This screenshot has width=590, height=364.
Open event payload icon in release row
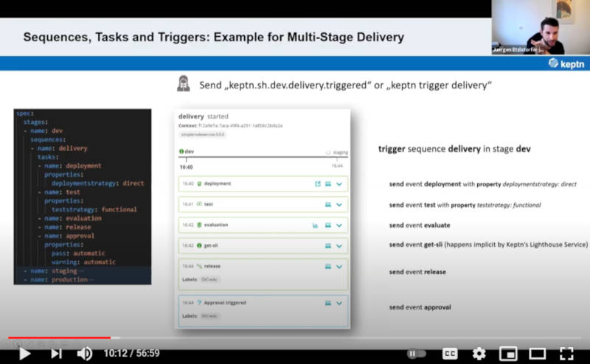(x=328, y=267)
